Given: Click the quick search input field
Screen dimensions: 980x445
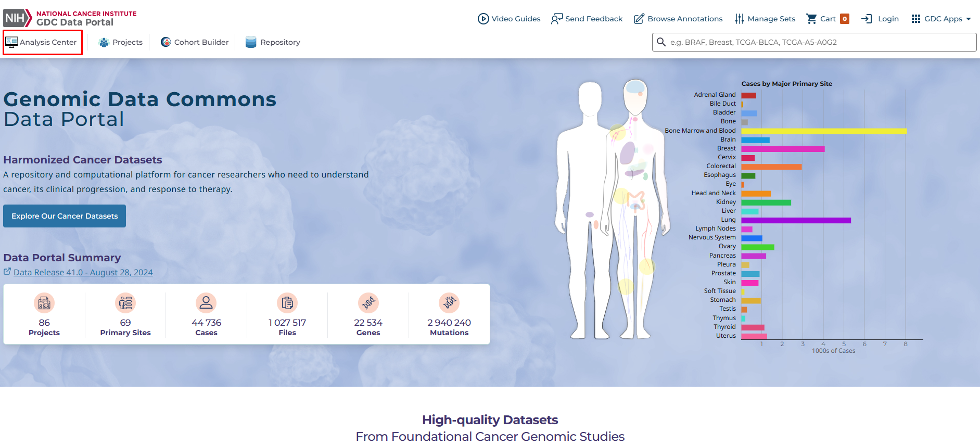Looking at the screenshot, I should (814, 42).
